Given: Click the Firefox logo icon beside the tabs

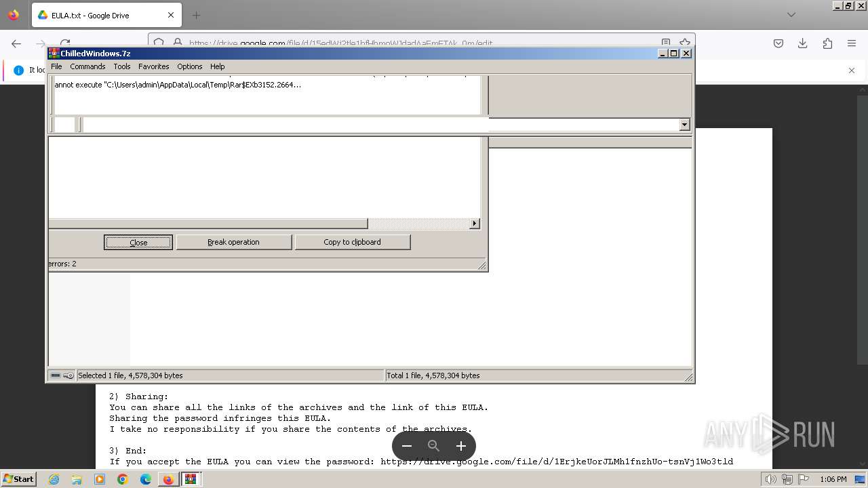Looking at the screenshot, I should click(x=14, y=15).
